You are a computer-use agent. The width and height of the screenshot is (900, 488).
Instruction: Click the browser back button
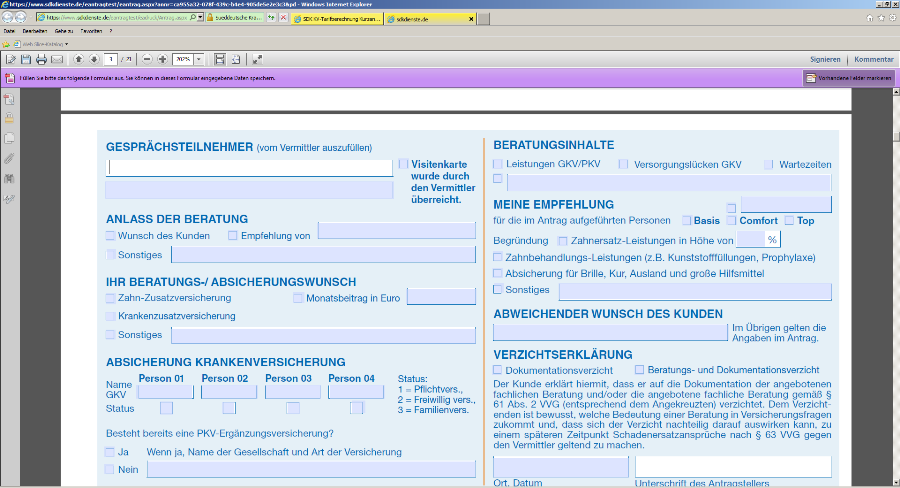(7, 18)
